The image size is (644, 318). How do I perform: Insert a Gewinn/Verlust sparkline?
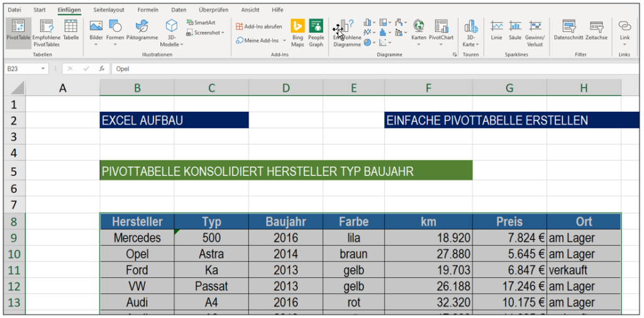click(535, 33)
